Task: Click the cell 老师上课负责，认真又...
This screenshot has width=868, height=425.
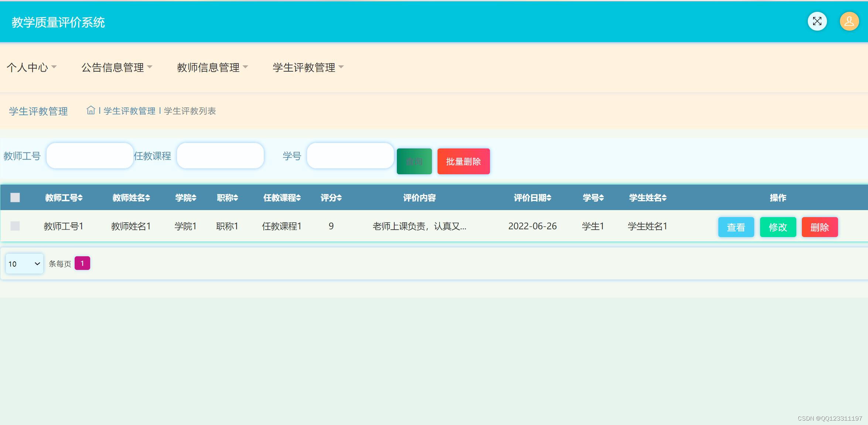Action: click(x=419, y=226)
